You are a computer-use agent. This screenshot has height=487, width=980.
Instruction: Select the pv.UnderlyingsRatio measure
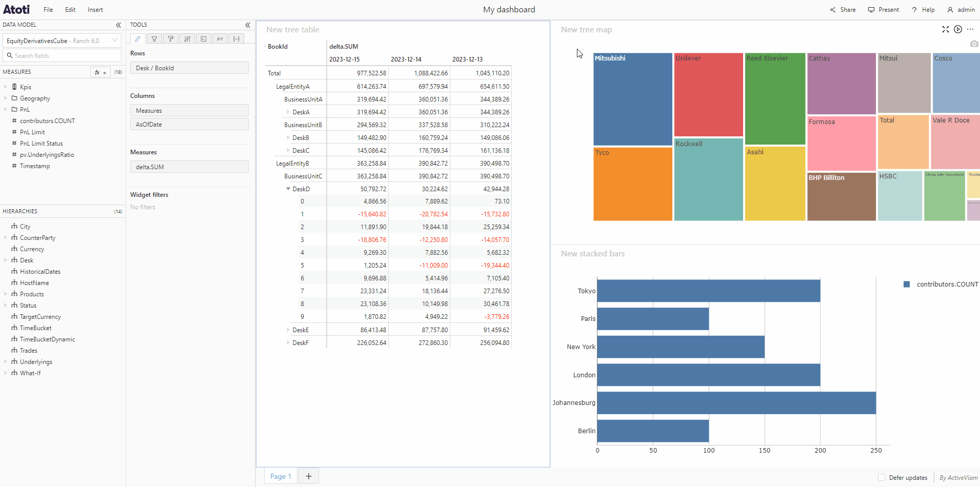click(47, 155)
